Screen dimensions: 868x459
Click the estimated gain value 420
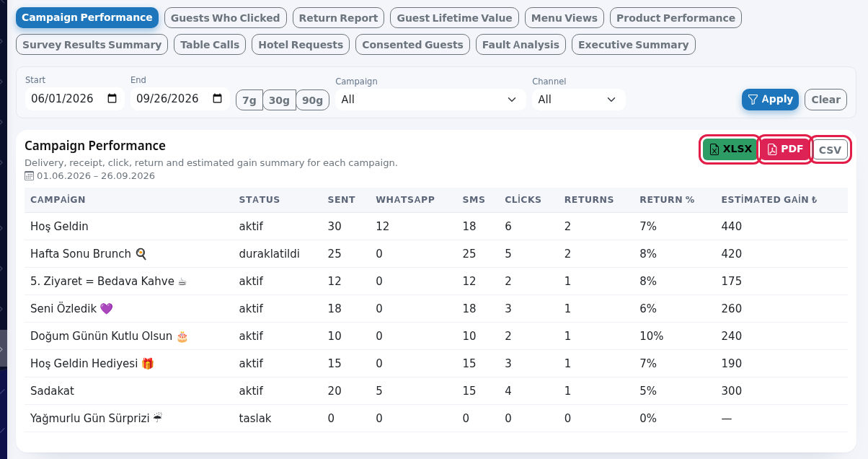732,254
